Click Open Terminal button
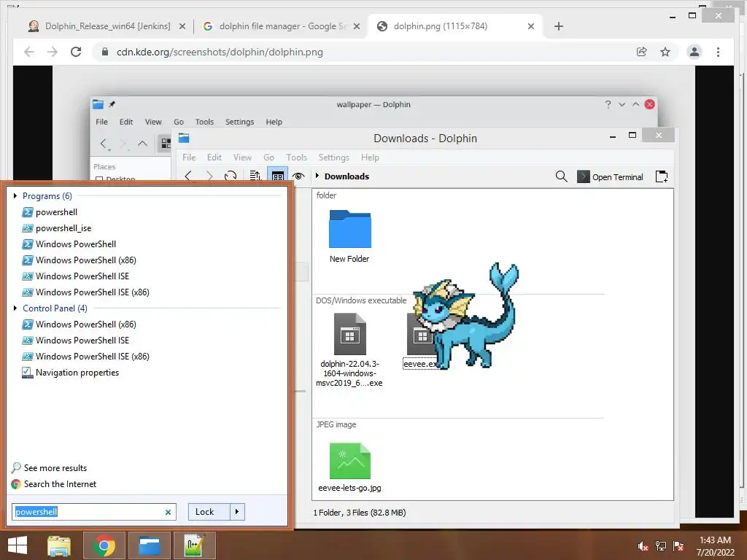Image resolution: width=747 pixels, height=560 pixels. 611,176
